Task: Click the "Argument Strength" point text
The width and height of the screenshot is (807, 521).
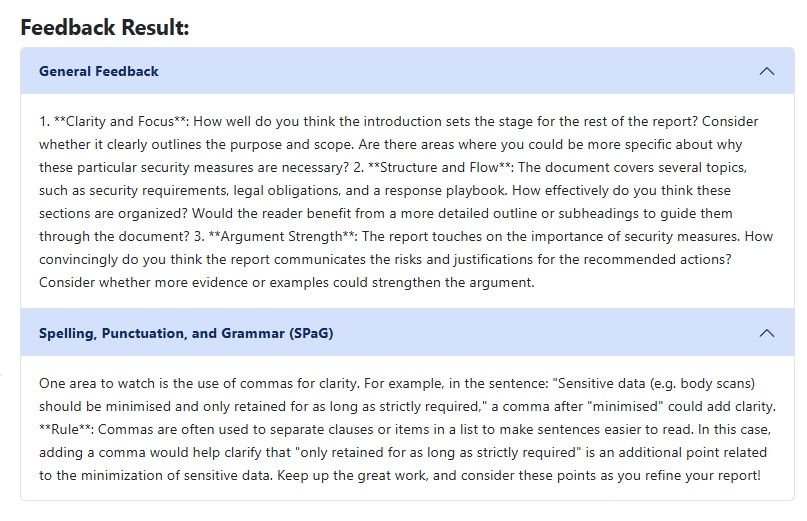Action: point(261,236)
